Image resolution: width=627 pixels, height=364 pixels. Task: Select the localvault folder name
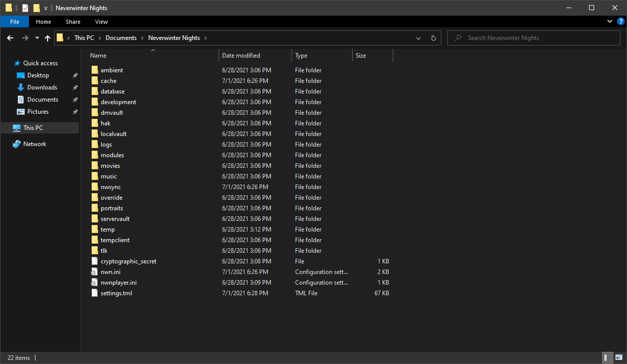coord(113,134)
